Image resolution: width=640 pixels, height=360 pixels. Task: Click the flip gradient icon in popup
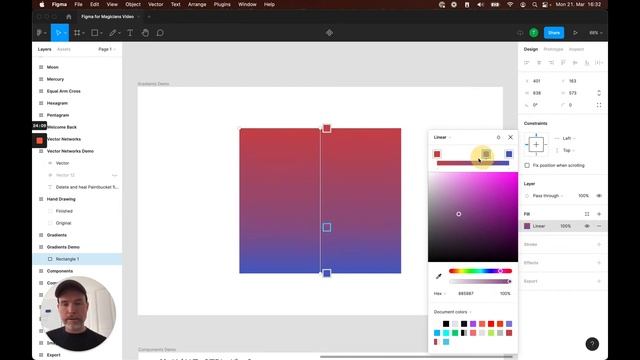tap(498, 137)
